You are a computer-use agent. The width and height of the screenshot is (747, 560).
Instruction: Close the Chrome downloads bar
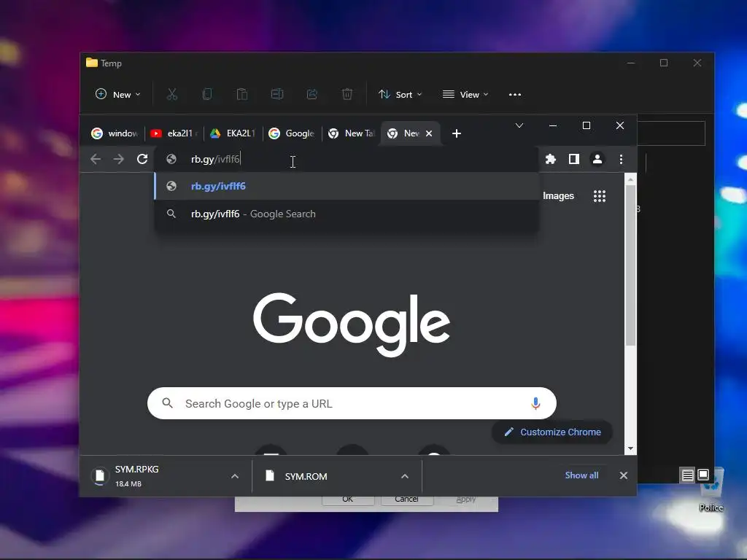[623, 475]
